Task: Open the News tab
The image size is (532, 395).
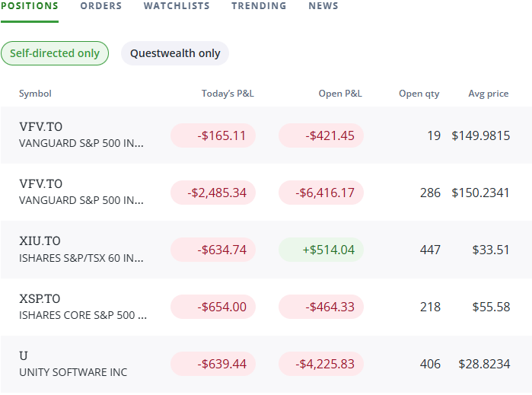Action: pos(323,6)
